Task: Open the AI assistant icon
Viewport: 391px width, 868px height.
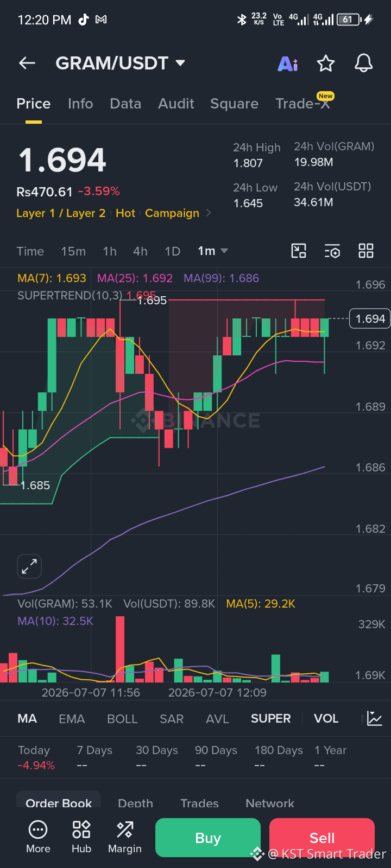Action: (288, 64)
